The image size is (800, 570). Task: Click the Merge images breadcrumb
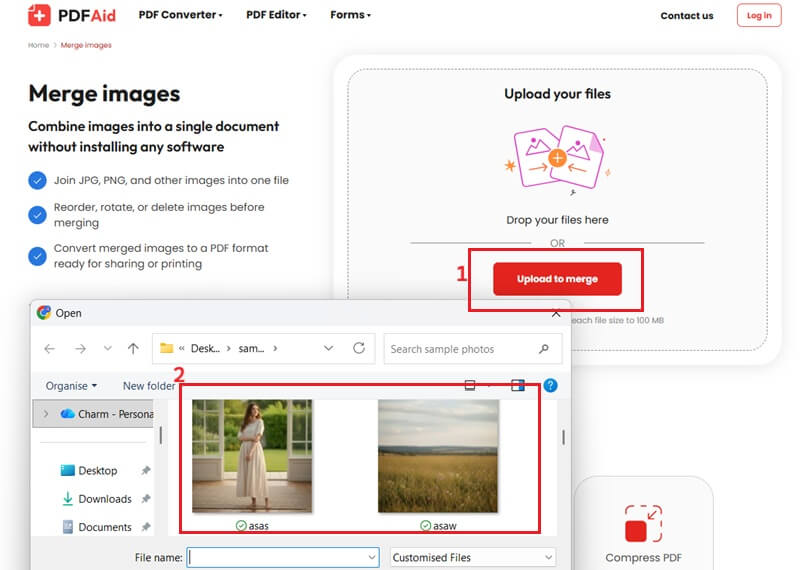[86, 45]
